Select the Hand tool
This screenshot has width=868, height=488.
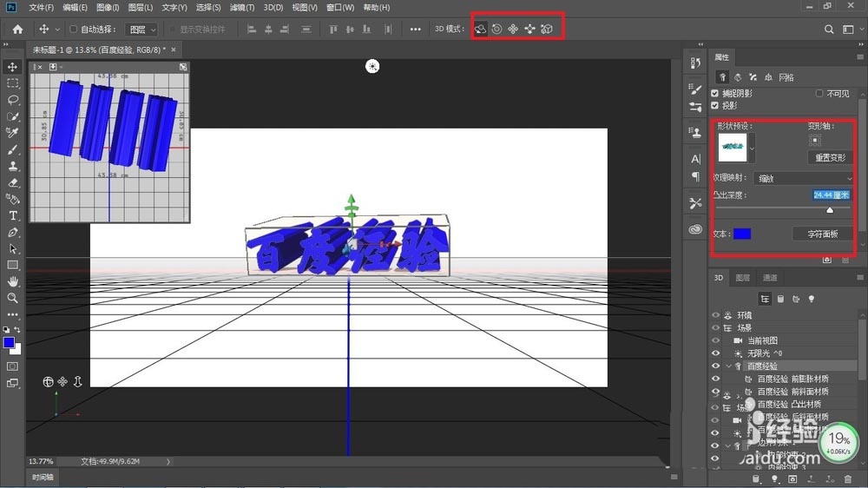coord(12,281)
